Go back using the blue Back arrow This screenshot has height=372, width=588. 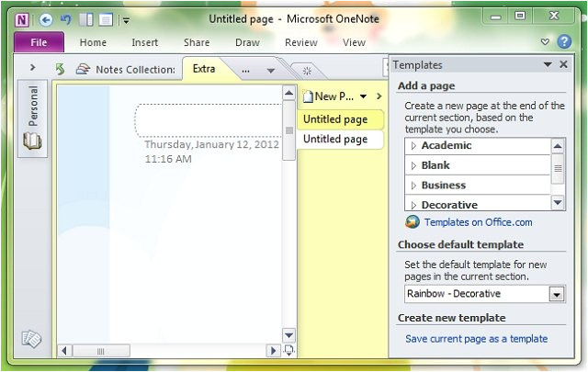(x=46, y=19)
